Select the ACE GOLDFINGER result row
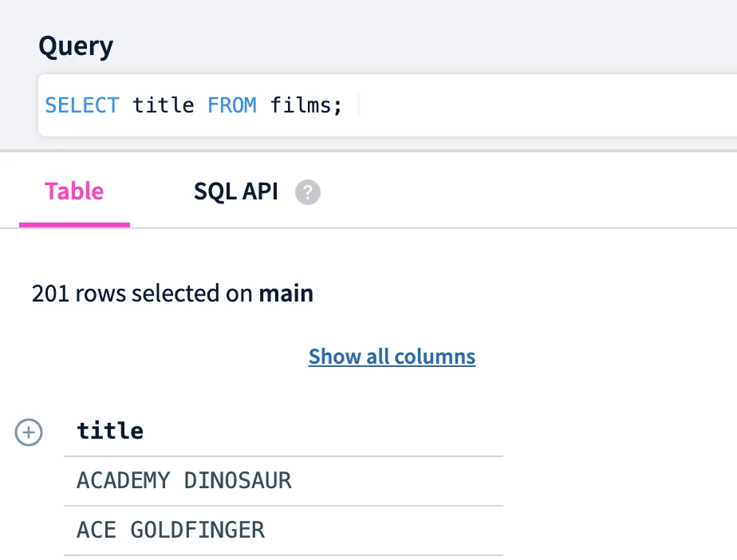737x560 pixels. 170,530
